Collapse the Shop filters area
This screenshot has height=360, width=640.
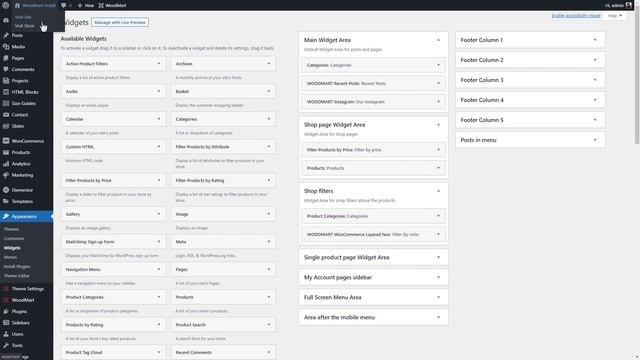click(x=438, y=191)
